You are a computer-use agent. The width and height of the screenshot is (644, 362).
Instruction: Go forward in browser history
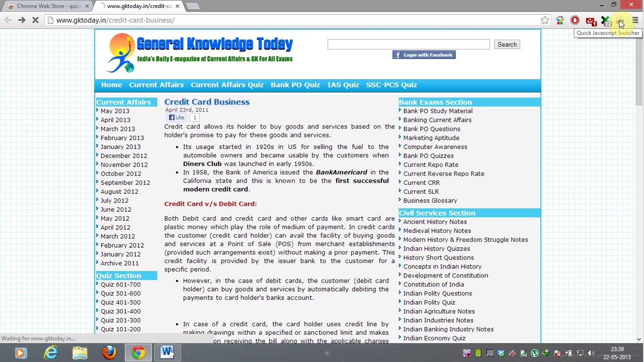click(x=22, y=20)
